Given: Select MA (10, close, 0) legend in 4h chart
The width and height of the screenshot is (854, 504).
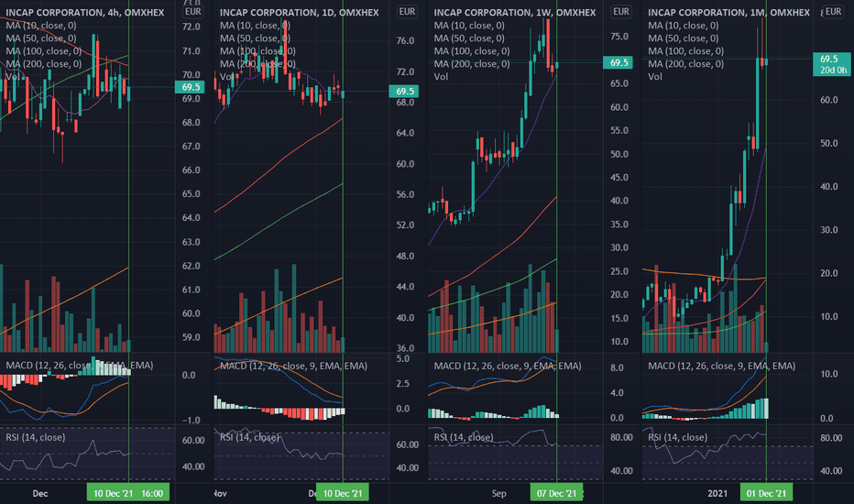Looking at the screenshot, I should coord(41,25).
